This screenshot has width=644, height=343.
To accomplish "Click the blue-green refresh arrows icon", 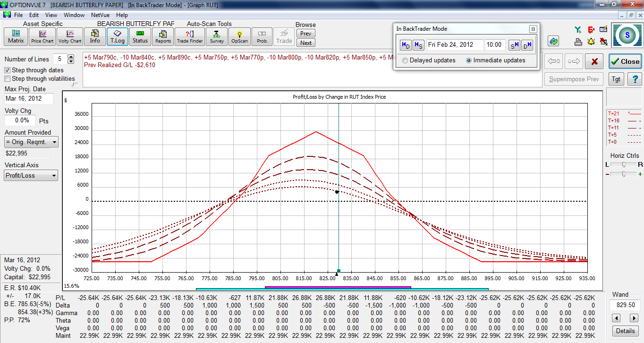I will [554, 41].
